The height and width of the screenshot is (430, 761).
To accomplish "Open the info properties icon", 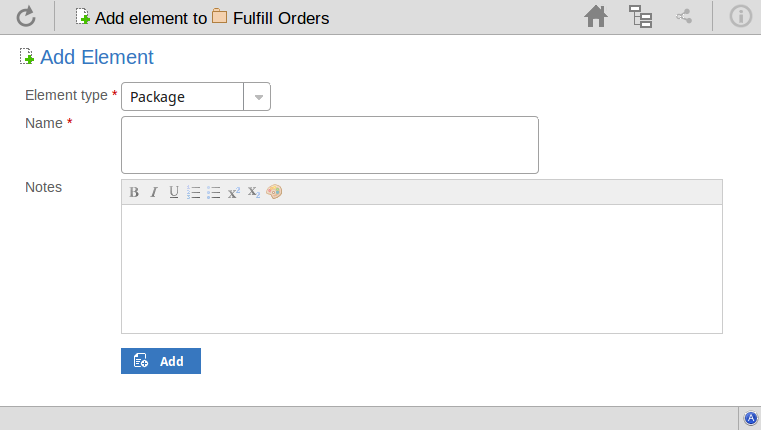I will click(740, 16).
